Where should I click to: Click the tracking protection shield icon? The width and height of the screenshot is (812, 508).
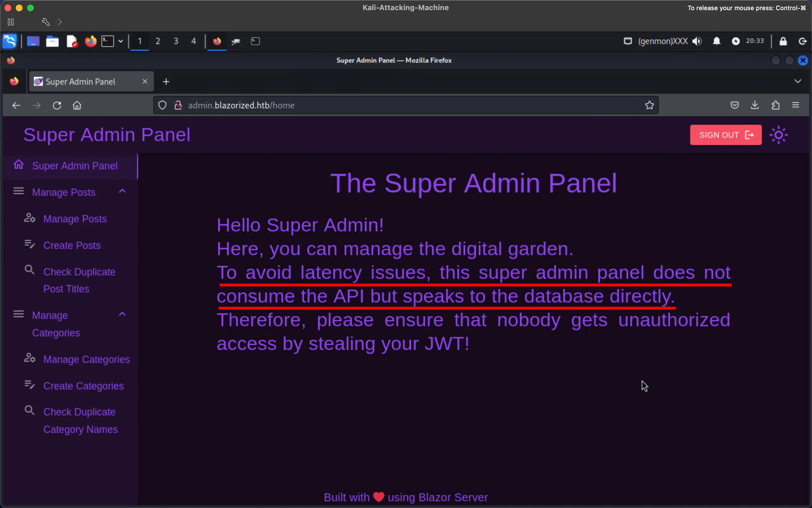162,106
